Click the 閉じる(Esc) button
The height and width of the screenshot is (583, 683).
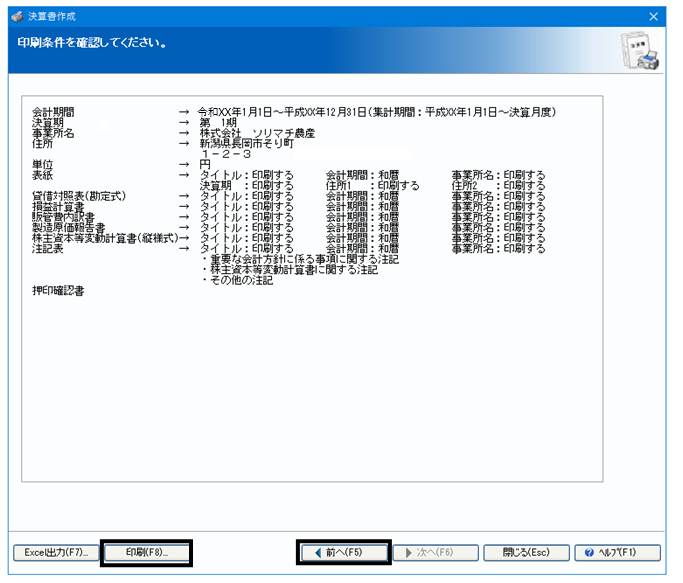pyautogui.click(x=526, y=553)
